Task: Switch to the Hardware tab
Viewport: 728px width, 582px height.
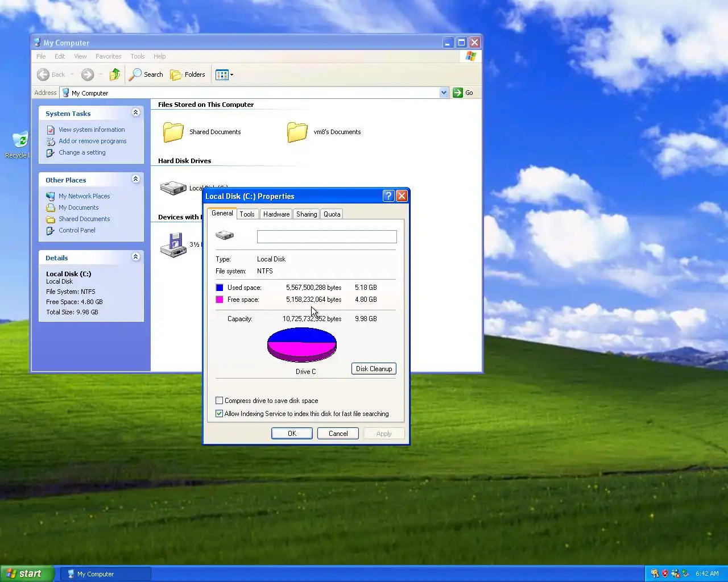Action: click(276, 214)
